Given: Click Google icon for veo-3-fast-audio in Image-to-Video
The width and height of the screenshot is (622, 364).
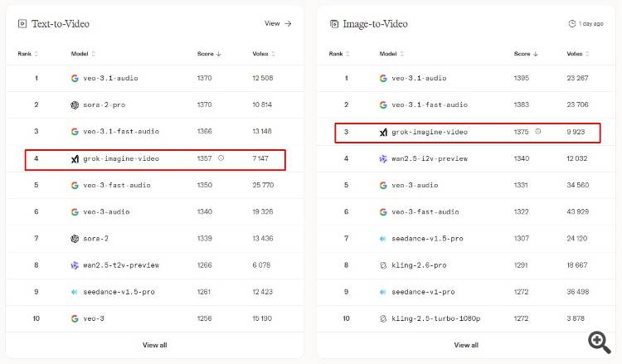Looking at the screenshot, I should click(383, 212).
